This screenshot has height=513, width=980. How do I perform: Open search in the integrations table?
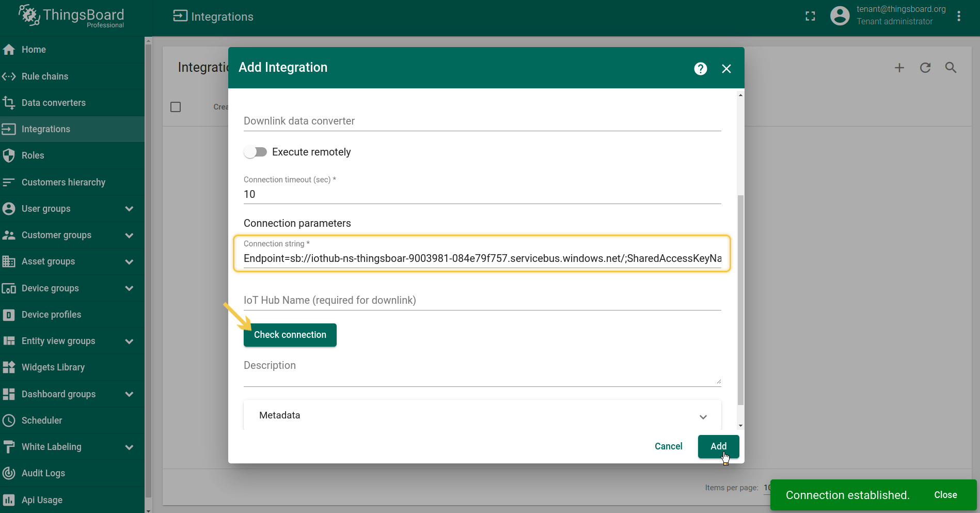(x=951, y=68)
